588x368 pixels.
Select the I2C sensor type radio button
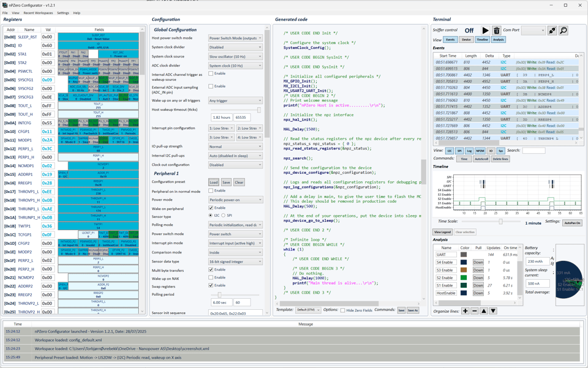tap(210, 216)
